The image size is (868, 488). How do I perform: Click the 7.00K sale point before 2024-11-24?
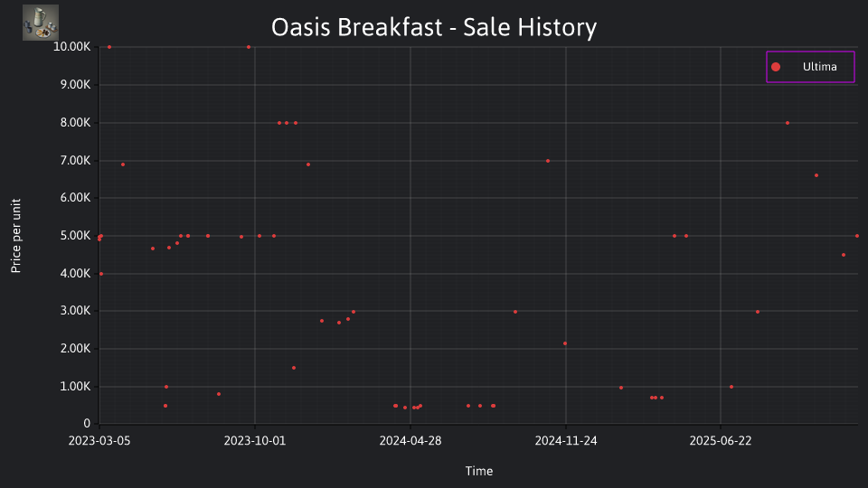click(548, 161)
